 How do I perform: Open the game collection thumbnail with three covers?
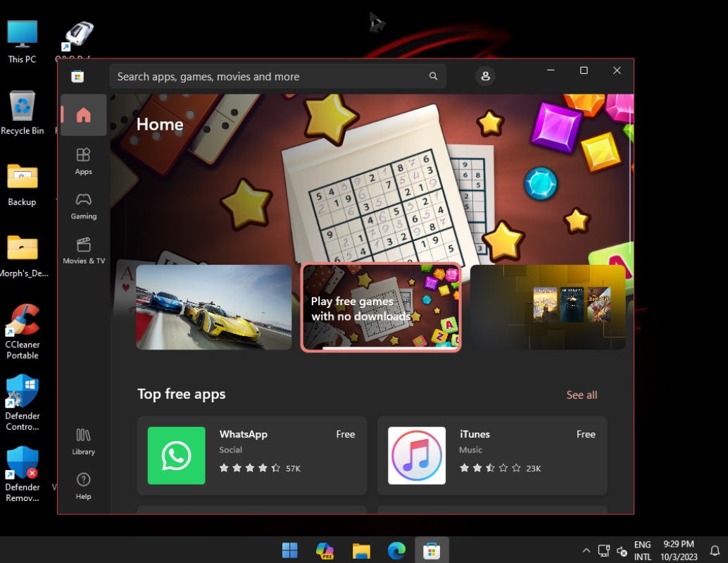coord(548,307)
